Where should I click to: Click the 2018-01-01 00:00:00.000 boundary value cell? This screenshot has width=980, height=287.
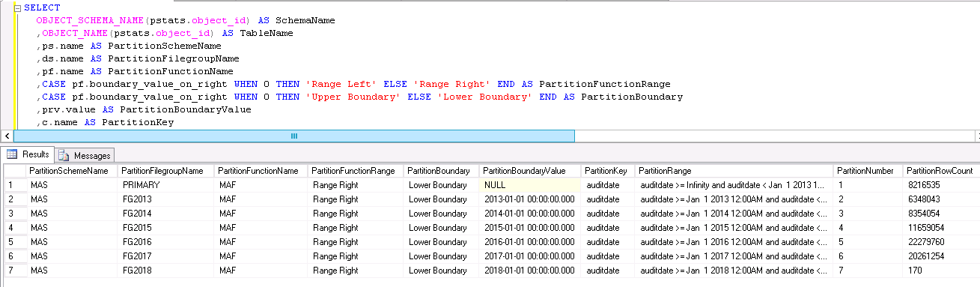[x=530, y=271]
